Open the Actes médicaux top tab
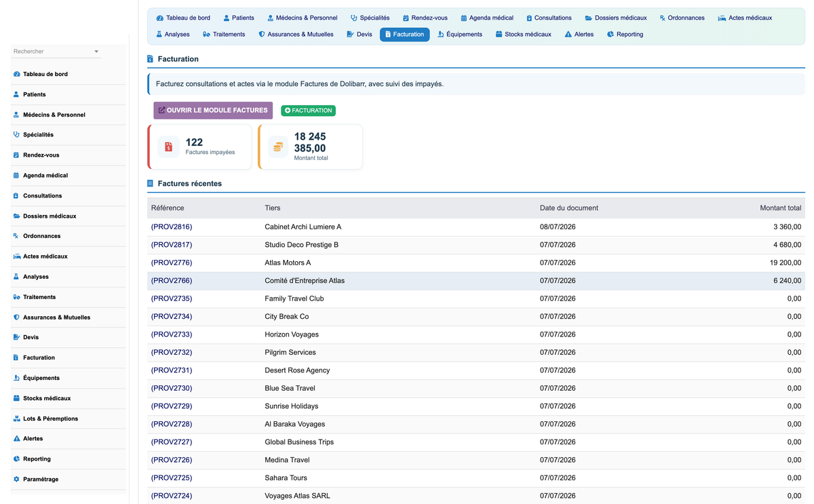The image size is (814, 504). (x=745, y=18)
